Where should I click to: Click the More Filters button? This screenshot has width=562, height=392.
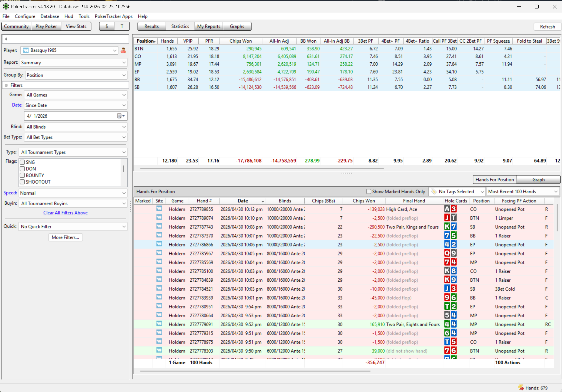(x=65, y=237)
